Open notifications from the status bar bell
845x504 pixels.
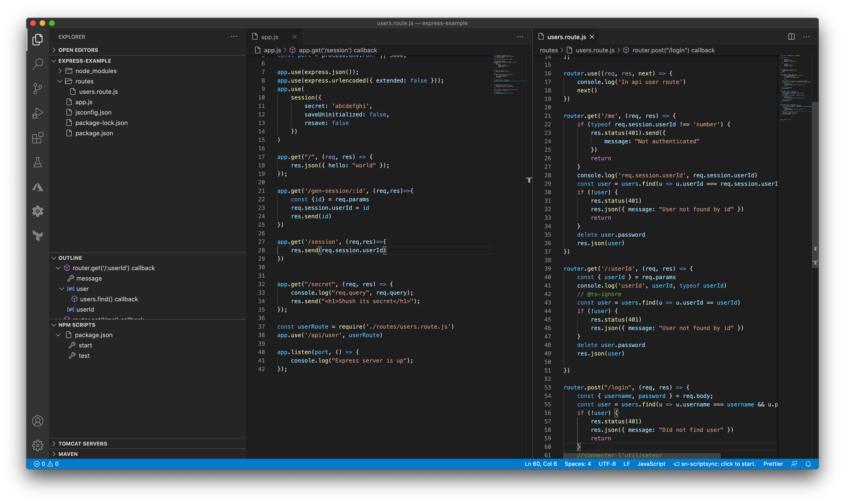[x=808, y=464]
